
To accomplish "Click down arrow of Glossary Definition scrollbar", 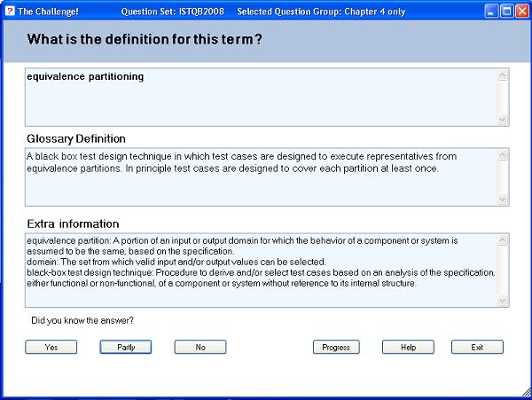I will click(503, 200).
